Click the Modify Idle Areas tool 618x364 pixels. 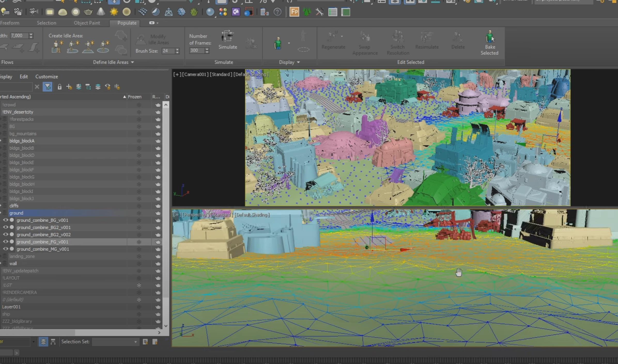coord(153,40)
